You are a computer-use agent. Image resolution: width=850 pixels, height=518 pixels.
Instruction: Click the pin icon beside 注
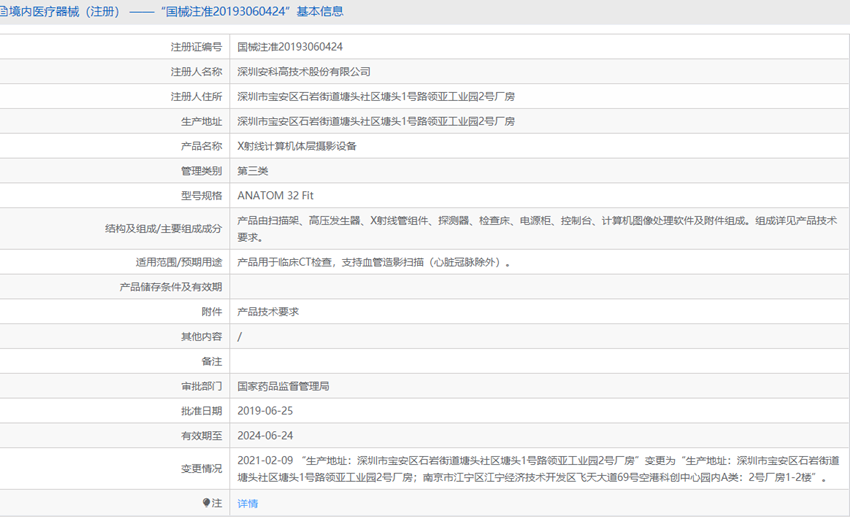[206, 503]
